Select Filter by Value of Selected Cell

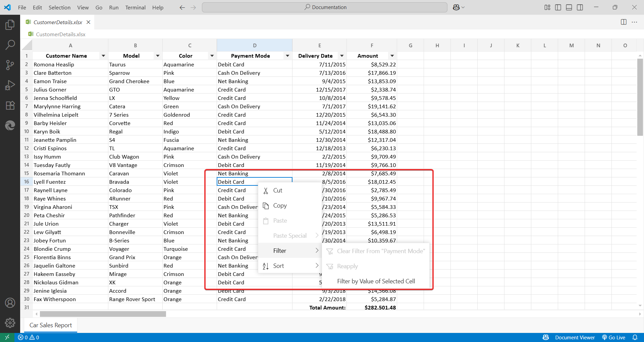click(x=376, y=281)
